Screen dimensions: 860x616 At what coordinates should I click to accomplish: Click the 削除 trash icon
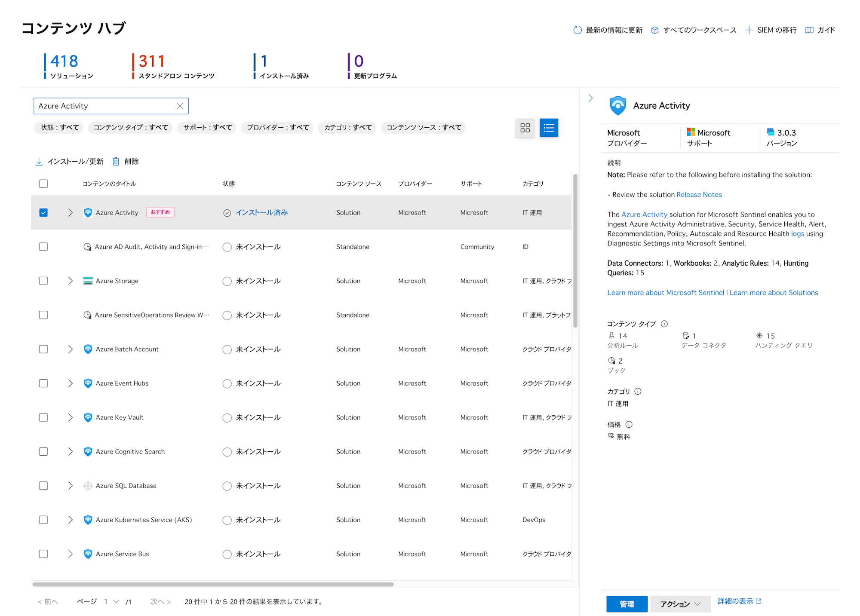(116, 162)
